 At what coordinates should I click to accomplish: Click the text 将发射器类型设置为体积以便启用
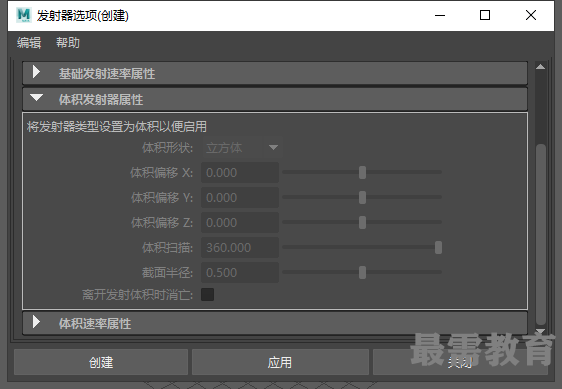pos(116,127)
